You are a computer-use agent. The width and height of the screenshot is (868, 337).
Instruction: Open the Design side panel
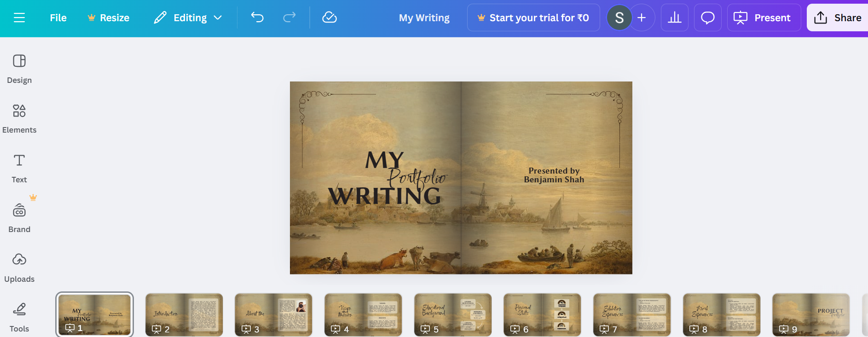coord(19,69)
